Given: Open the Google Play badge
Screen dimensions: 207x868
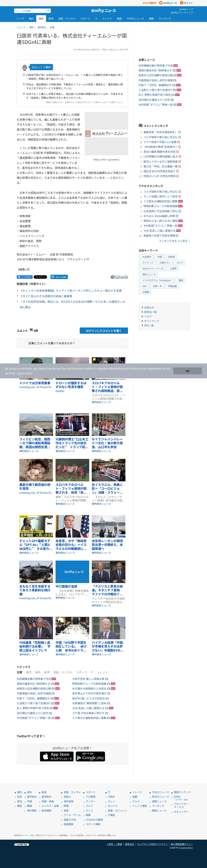Looking at the screenshot, I should [90, 756].
